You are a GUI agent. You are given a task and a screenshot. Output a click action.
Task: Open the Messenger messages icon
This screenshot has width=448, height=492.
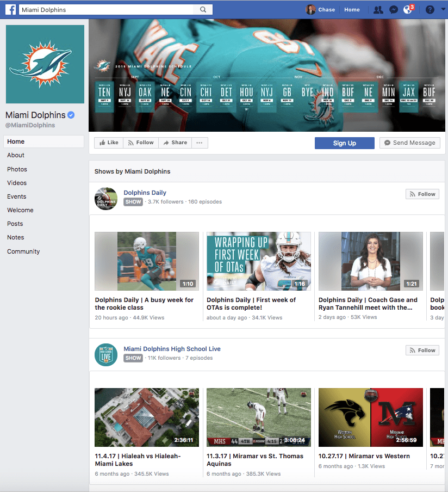[x=393, y=9]
